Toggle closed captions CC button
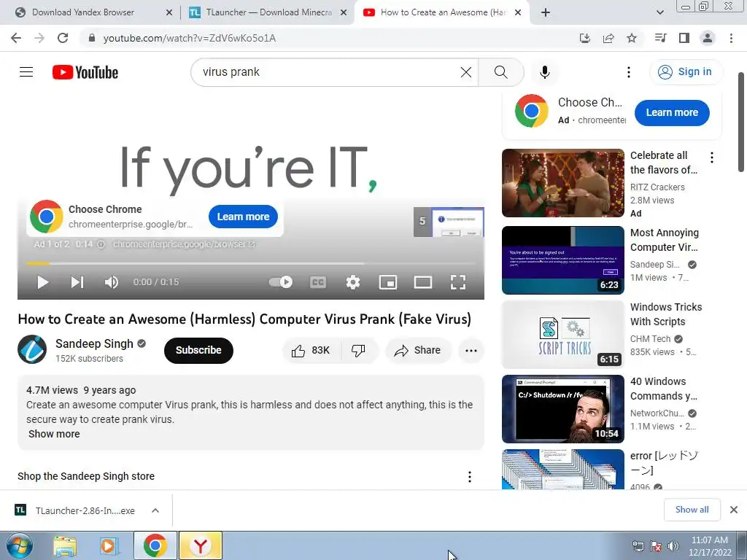This screenshot has height=560, width=747. 318,282
